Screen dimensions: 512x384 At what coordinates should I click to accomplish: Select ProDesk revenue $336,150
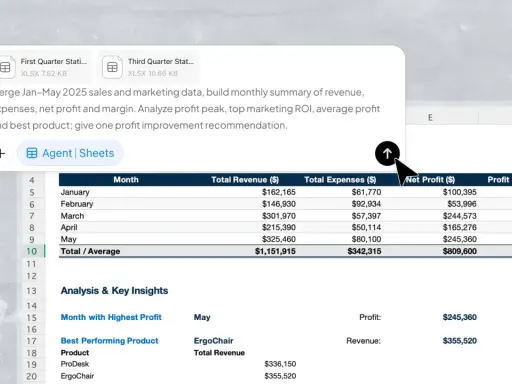pos(280,364)
